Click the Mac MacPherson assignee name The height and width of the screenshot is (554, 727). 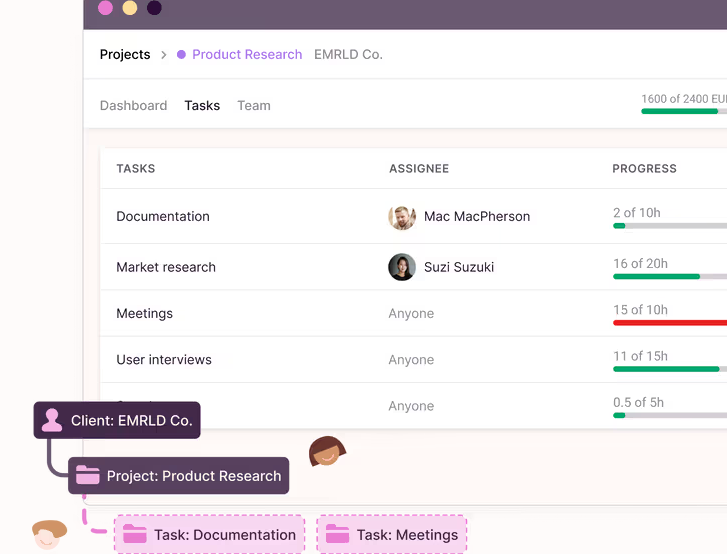(477, 217)
